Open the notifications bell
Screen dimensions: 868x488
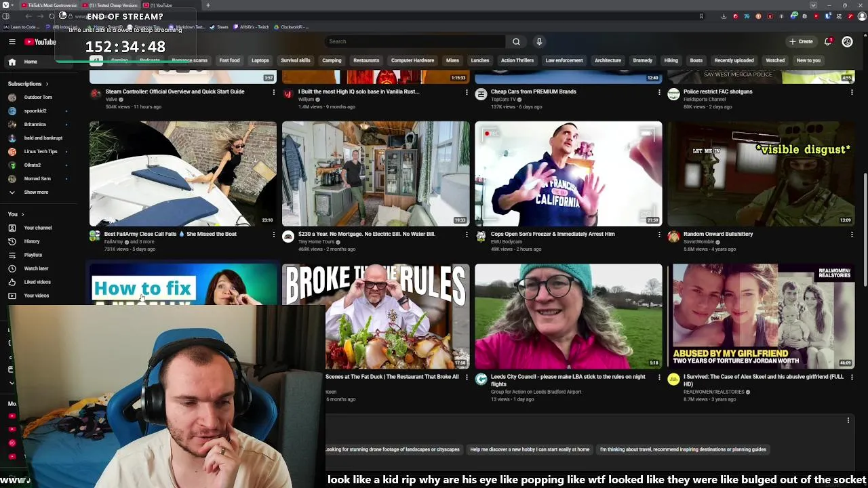828,41
